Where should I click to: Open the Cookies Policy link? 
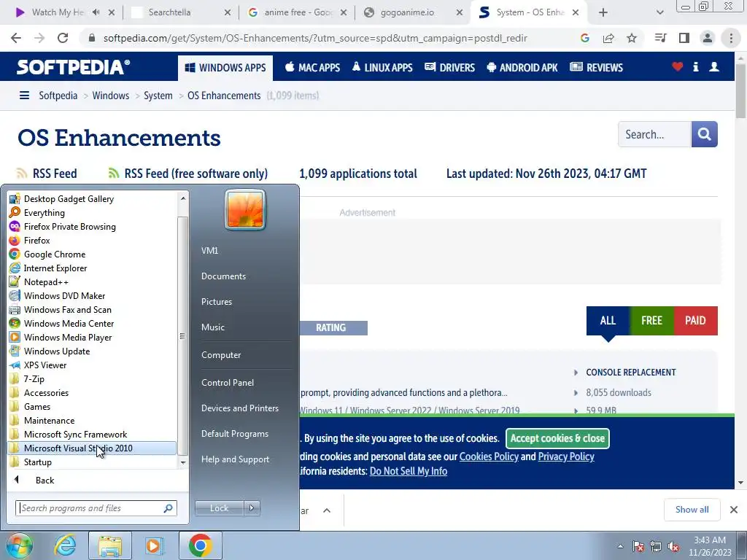[x=489, y=456]
